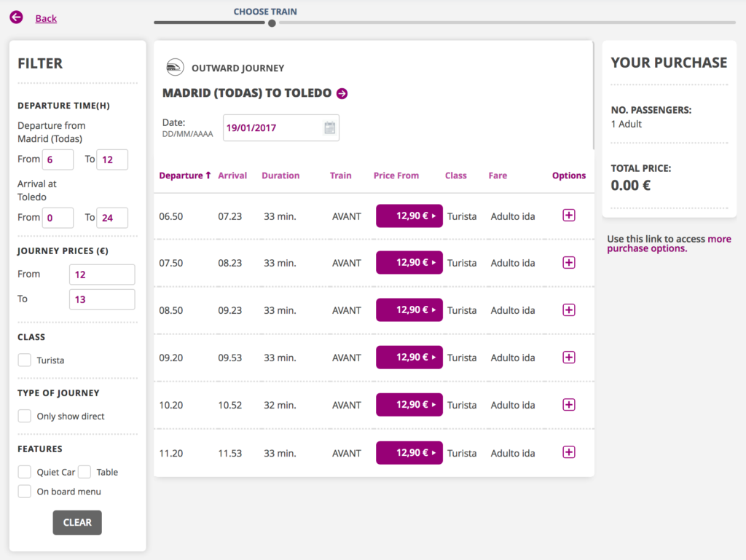The image size is (746, 560).
Task: Click the 1 Adult passenger text
Action: (x=626, y=124)
